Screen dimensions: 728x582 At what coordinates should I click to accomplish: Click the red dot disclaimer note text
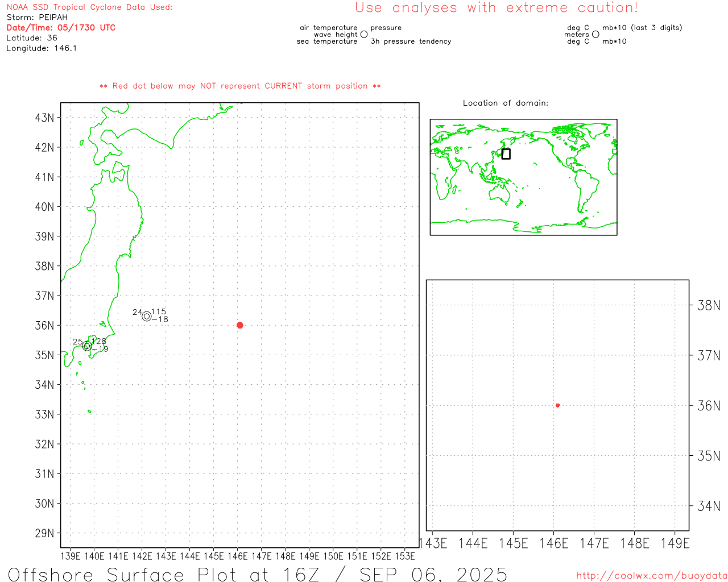240,86
